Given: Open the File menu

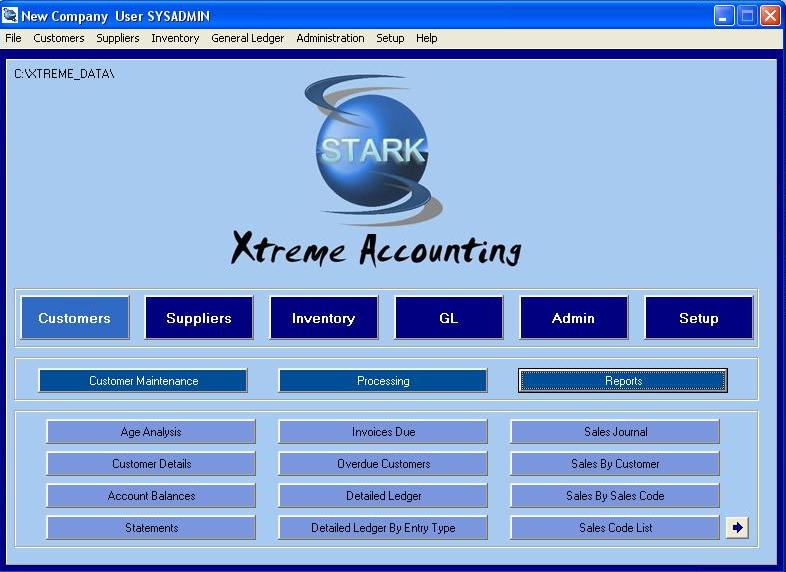Looking at the screenshot, I should point(13,38).
